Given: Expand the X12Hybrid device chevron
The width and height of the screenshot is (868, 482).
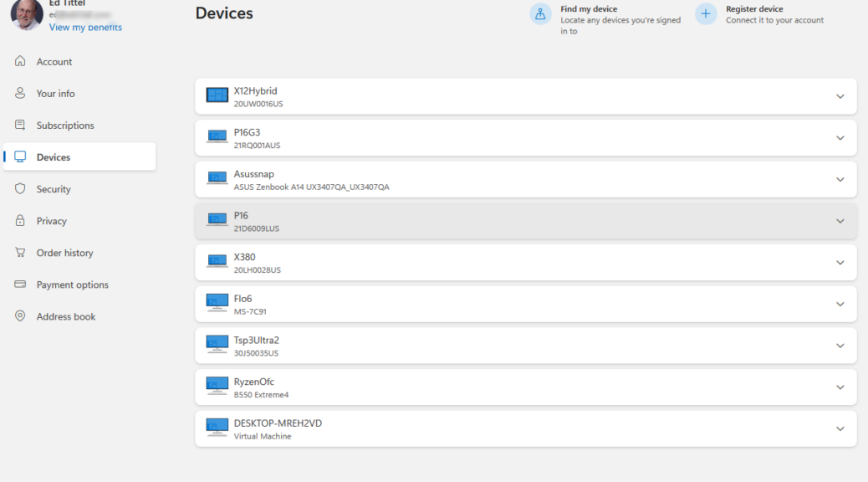Looking at the screenshot, I should tap(840, 96).
